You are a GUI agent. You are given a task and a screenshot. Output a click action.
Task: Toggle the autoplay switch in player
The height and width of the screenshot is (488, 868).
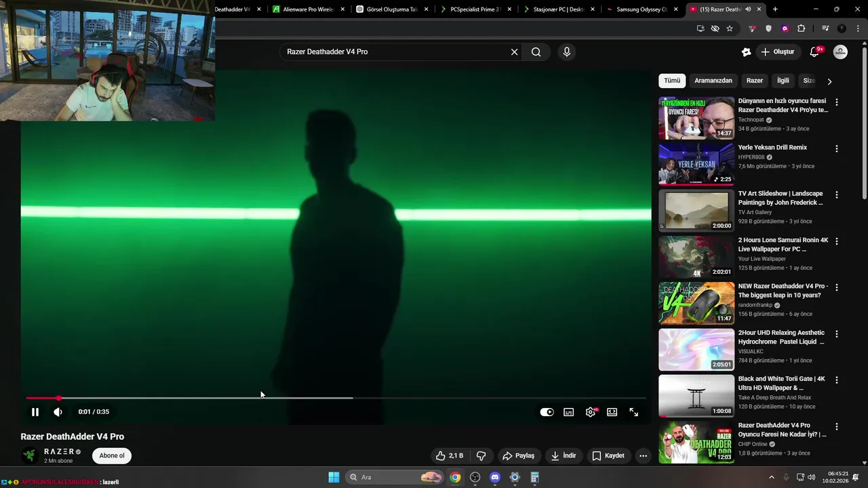(x=547, y=412)
